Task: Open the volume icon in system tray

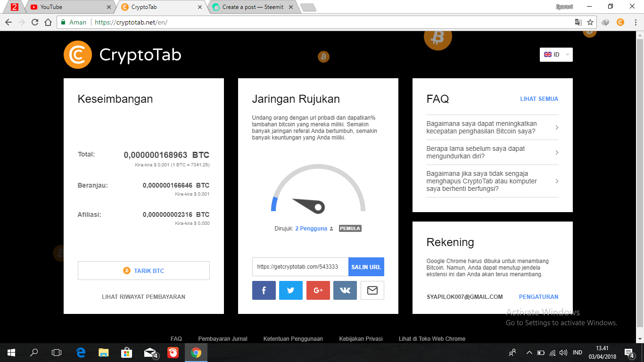Action: click(x=564, y=352)
